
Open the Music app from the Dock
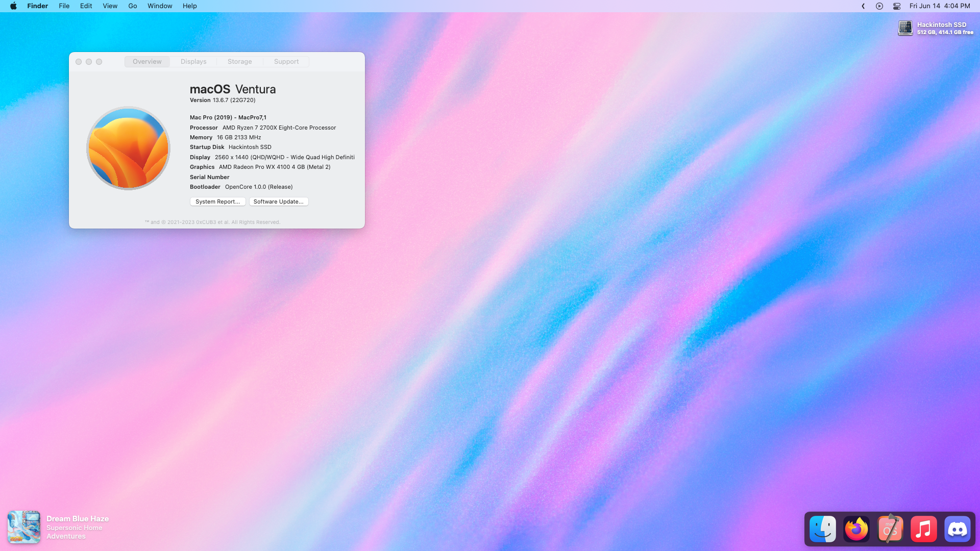(924, 529)
